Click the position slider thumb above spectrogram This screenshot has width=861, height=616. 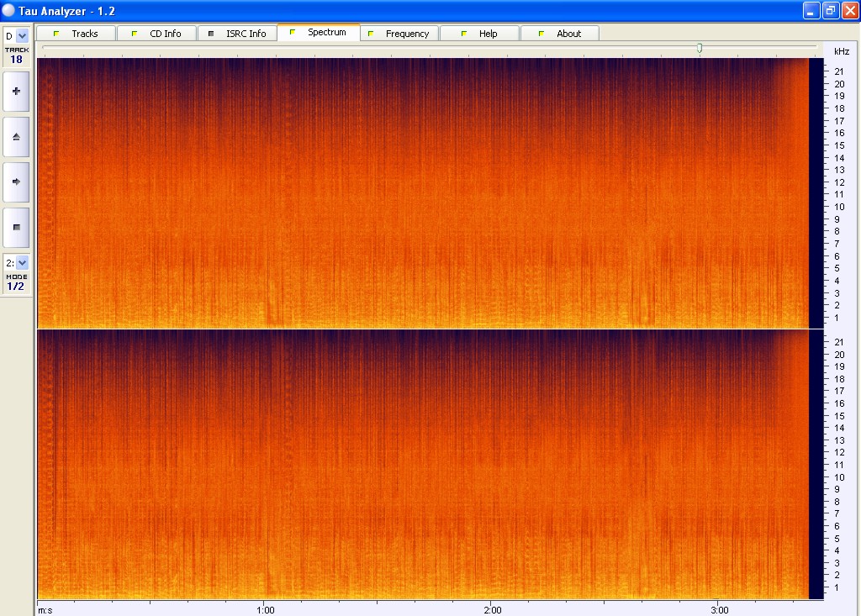[699, 49]
